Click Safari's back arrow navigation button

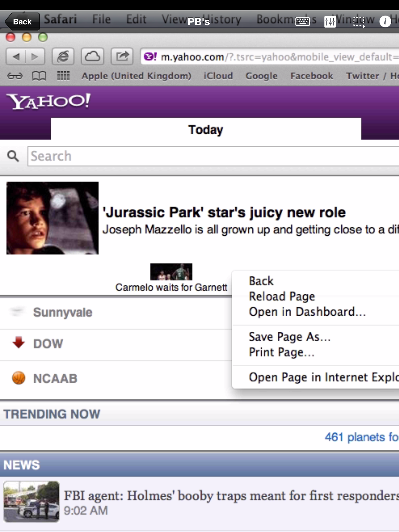click(x=16, y=56)
